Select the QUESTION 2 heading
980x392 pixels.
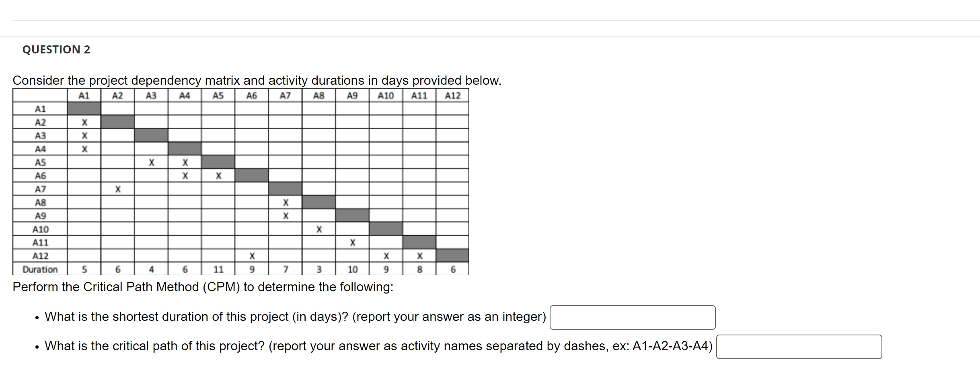pos(56,49)
